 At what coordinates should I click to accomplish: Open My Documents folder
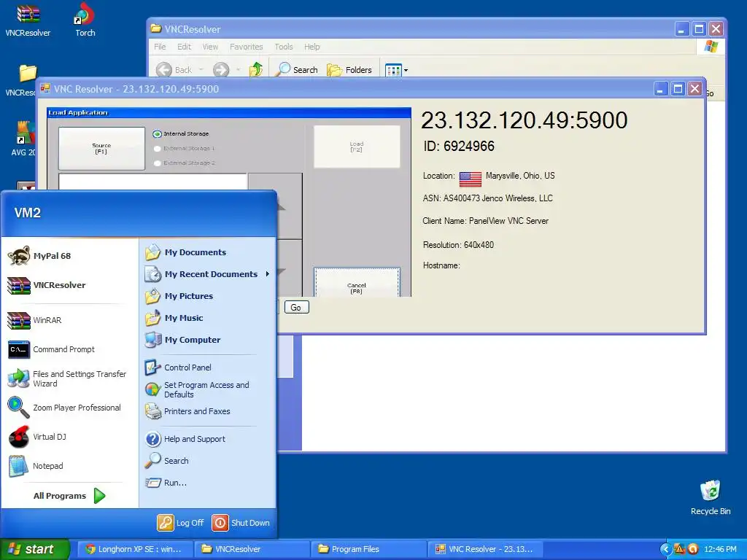pos(186,252)
